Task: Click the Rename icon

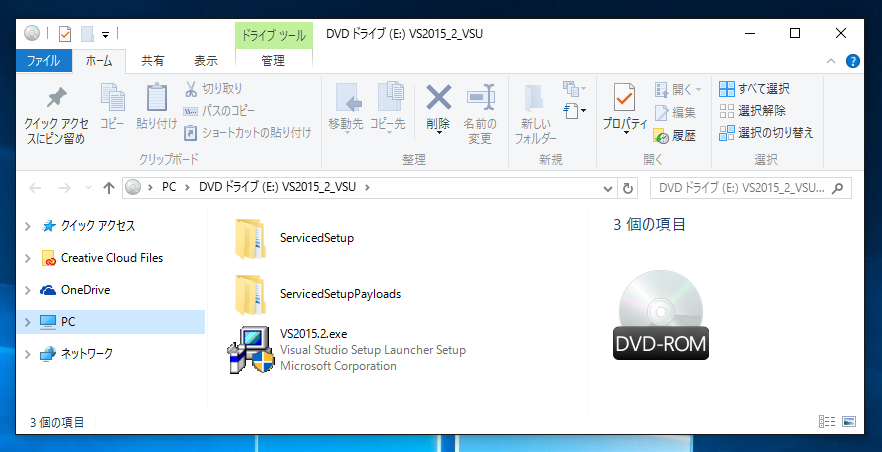Action: [480, 97]
